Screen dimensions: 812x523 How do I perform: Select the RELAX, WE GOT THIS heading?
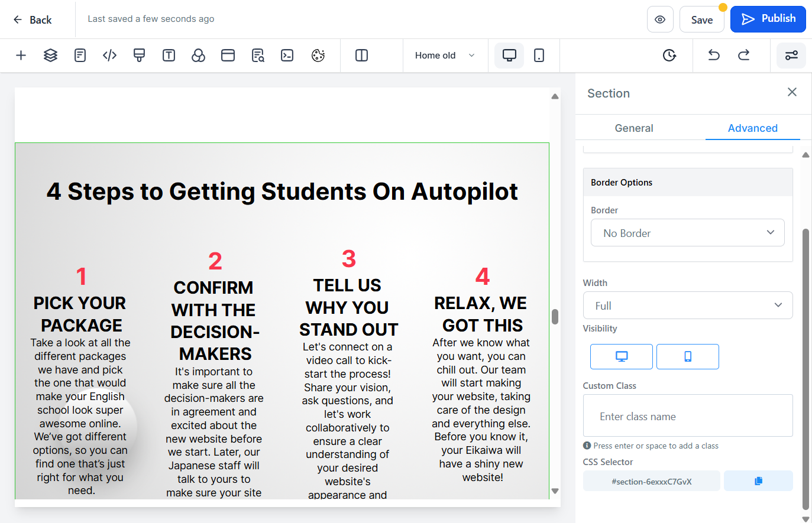coord(481,314)
